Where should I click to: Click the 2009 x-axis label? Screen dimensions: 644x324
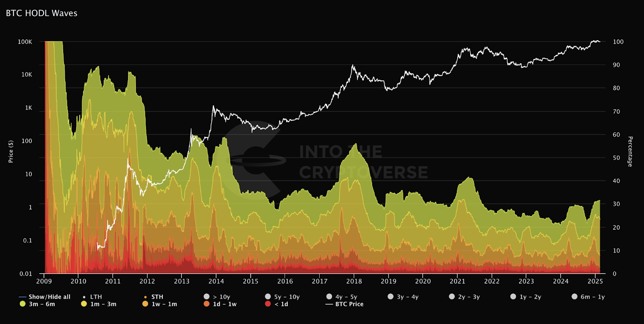click(x=44, y=281)
